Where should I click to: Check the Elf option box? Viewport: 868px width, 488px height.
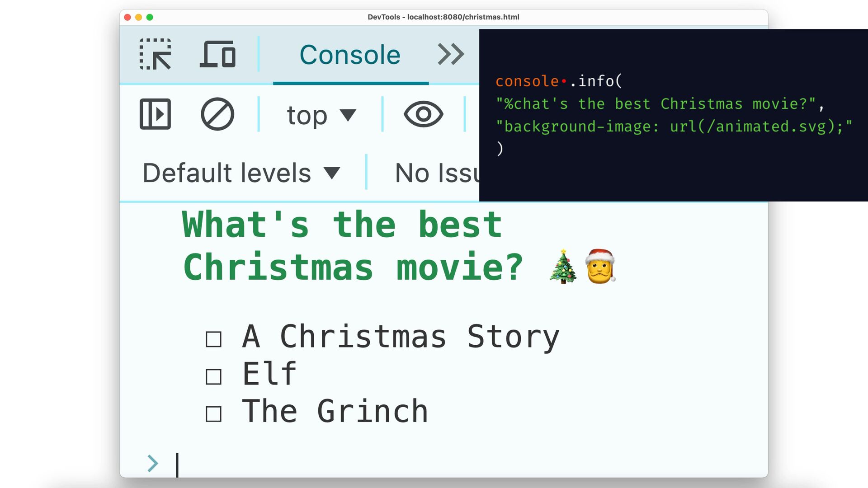click(x=213, y=376)
